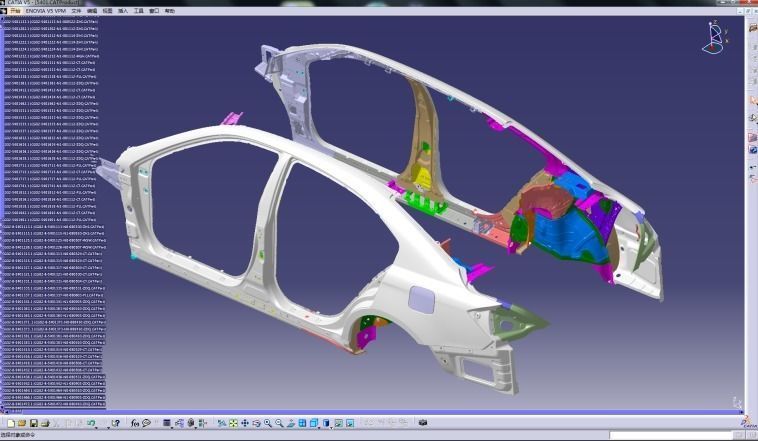Open the 工具 (Tools) menu
Screen dimensions: 758x441
point(138,11)
